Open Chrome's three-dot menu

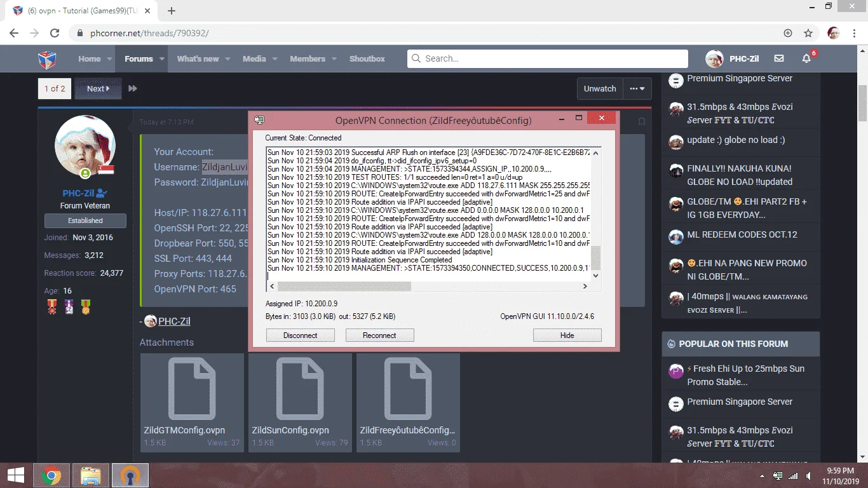point(853,33)
